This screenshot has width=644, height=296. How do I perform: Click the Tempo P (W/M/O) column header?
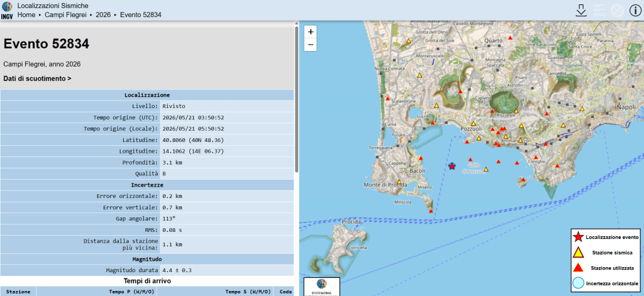(x=97, y=292)
